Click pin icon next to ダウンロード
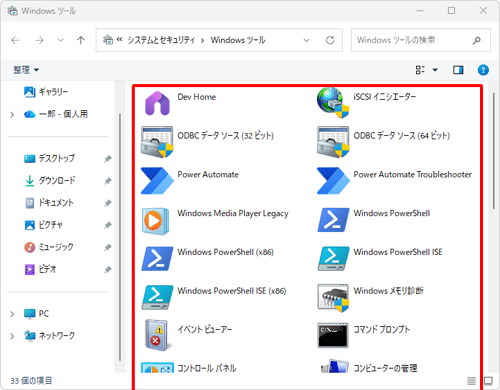Screen dimensions: 500x390 (108, 181)
